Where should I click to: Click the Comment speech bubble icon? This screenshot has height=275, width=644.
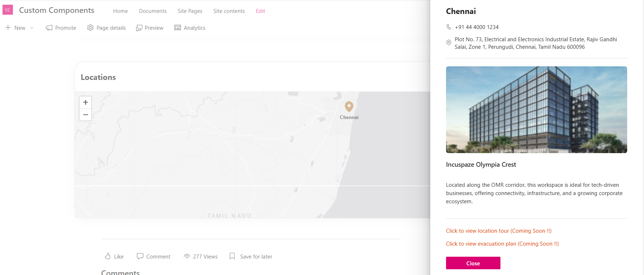point(140,256)
